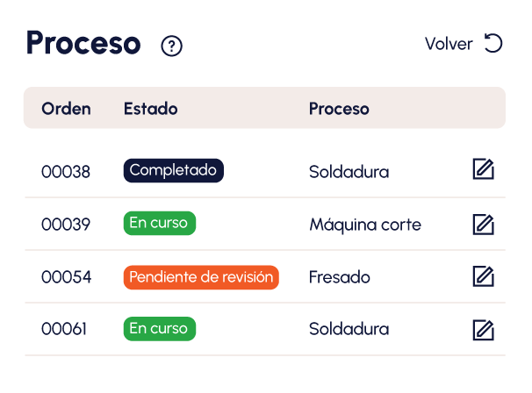Edit order 00038 with pencil icon
Viewport: 532px width, 393px height.
(x=483, y=171)
